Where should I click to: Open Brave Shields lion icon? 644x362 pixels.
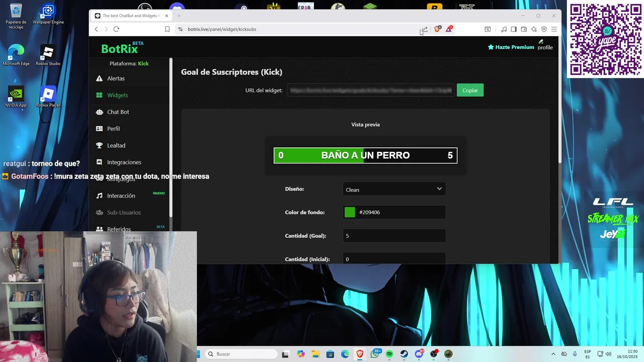(437, 29)
